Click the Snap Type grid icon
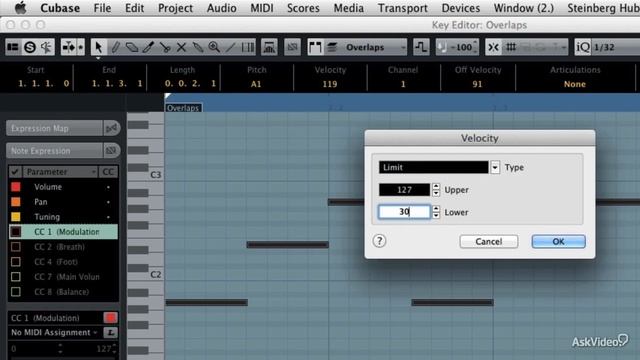The image size is (640, 360). pyautogui.click(x=511, y=47)
